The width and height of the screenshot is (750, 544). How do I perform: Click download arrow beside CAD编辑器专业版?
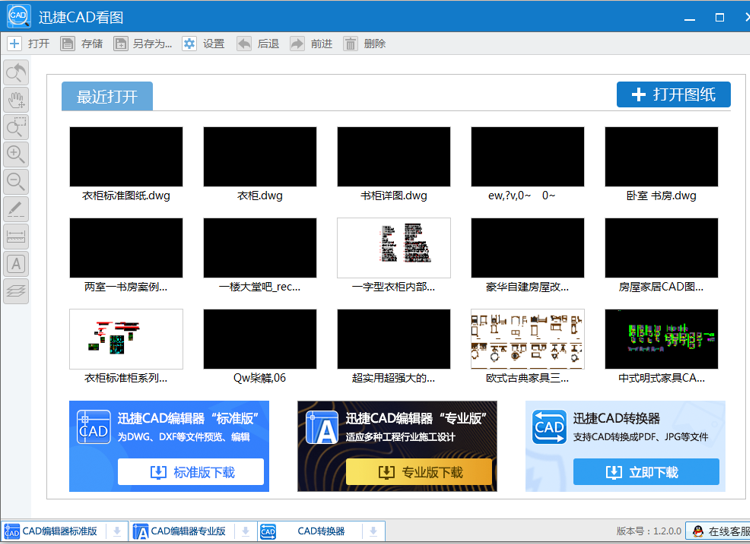tap(245, 531)
